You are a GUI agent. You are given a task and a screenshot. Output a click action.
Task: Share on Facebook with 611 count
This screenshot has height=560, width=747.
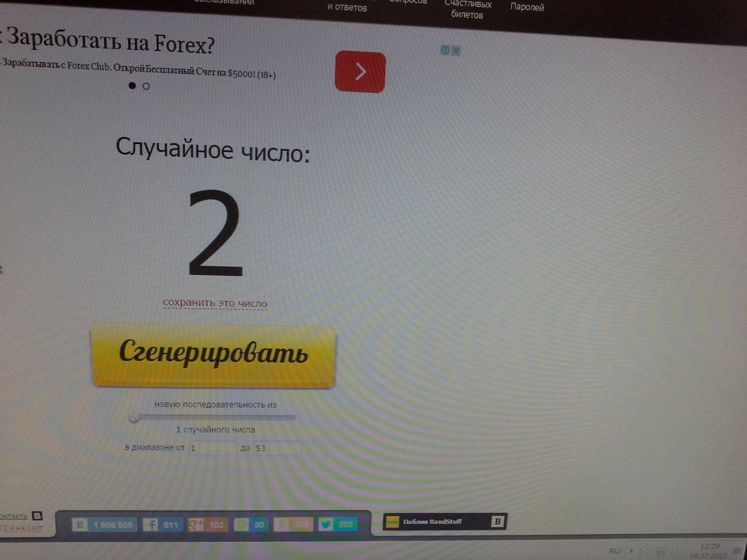click(162, 525)
